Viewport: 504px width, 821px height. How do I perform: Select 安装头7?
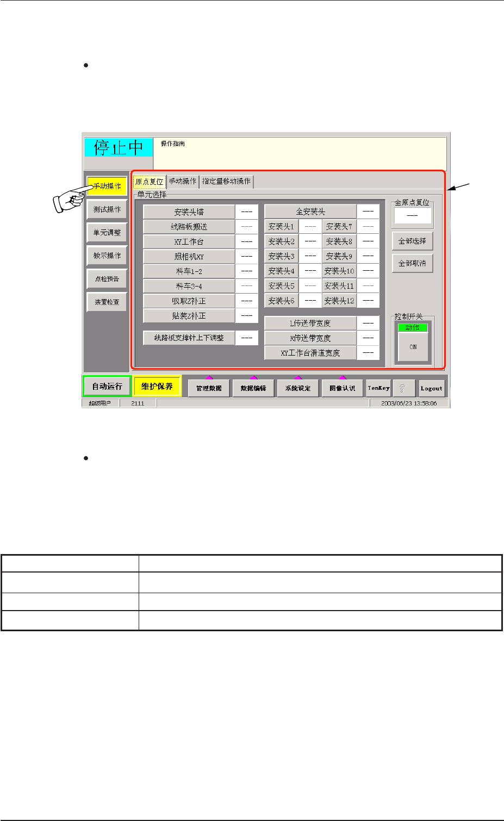339,226
